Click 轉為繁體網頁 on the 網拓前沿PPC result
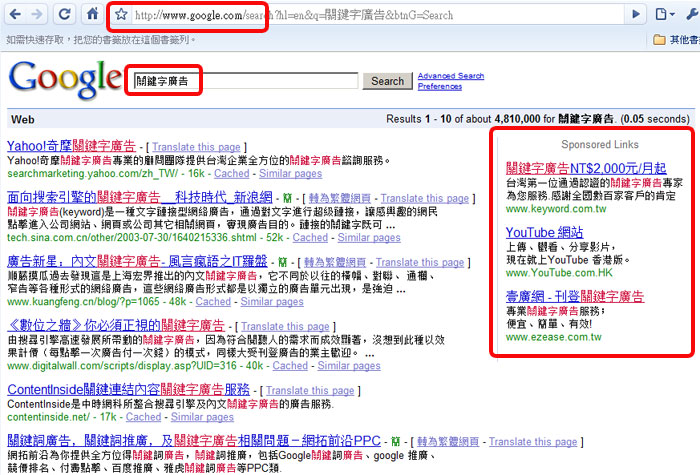The height and width of the screenshot is (475, 700). (448, 442)
